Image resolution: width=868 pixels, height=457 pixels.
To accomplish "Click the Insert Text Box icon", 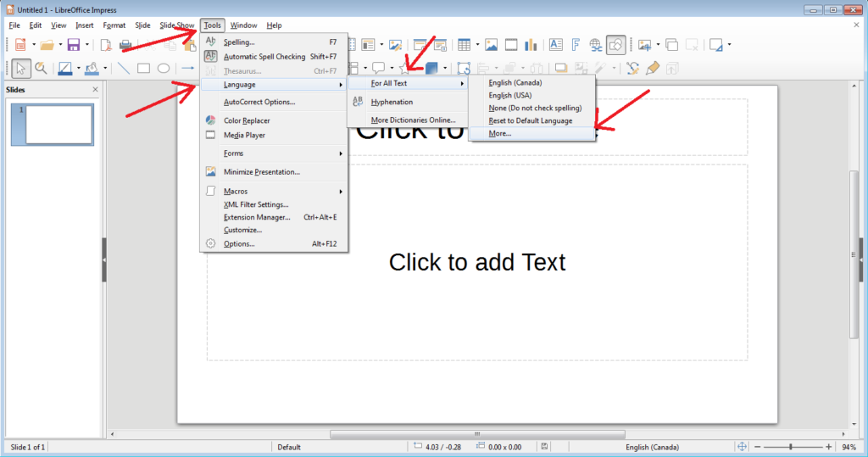I will point(555,45).
